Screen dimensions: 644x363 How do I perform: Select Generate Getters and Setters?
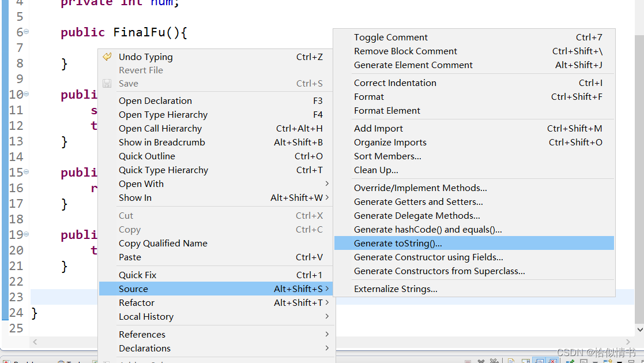click(418, 202)
